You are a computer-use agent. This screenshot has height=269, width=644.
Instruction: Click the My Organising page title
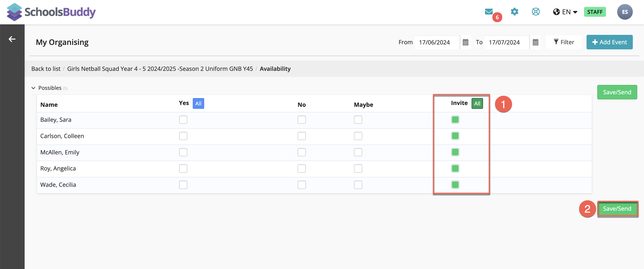click(62, 42)
